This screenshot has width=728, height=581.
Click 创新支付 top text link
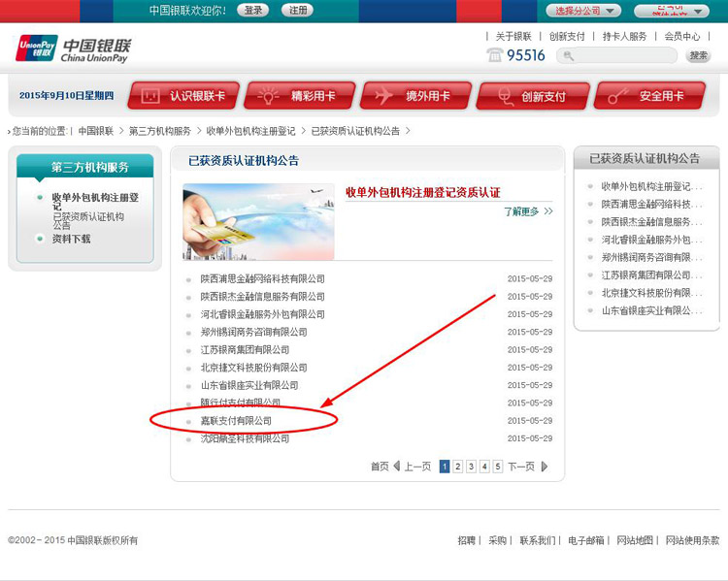(x=567, y=36)
